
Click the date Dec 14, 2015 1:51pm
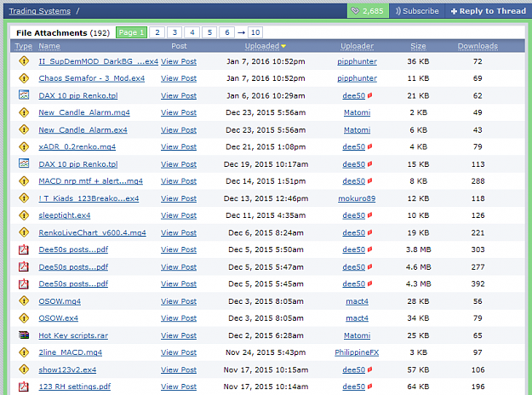(x=266, y=180)
